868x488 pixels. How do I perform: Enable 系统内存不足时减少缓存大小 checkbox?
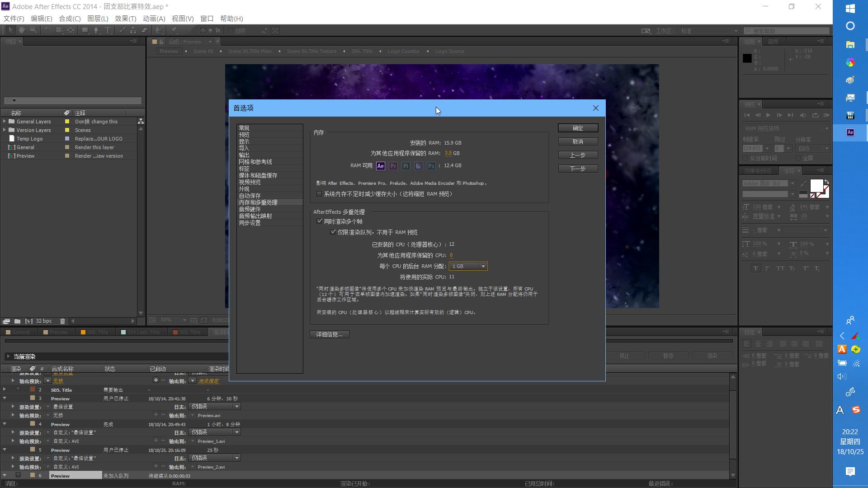[319, 194]
